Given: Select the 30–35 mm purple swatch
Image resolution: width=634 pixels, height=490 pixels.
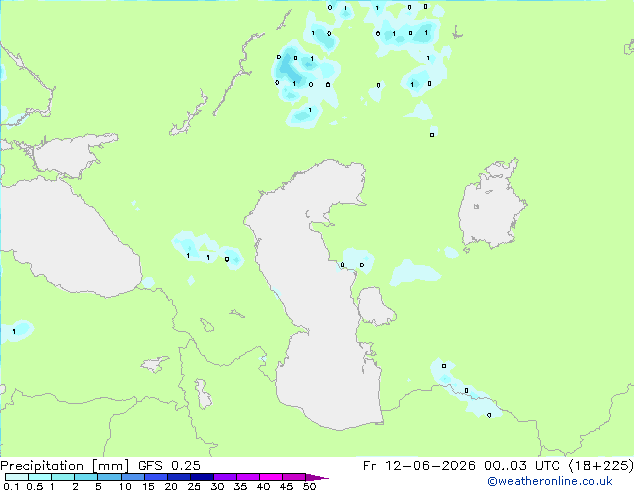Looking at the screenshot, I should click(x=224, y=477).
